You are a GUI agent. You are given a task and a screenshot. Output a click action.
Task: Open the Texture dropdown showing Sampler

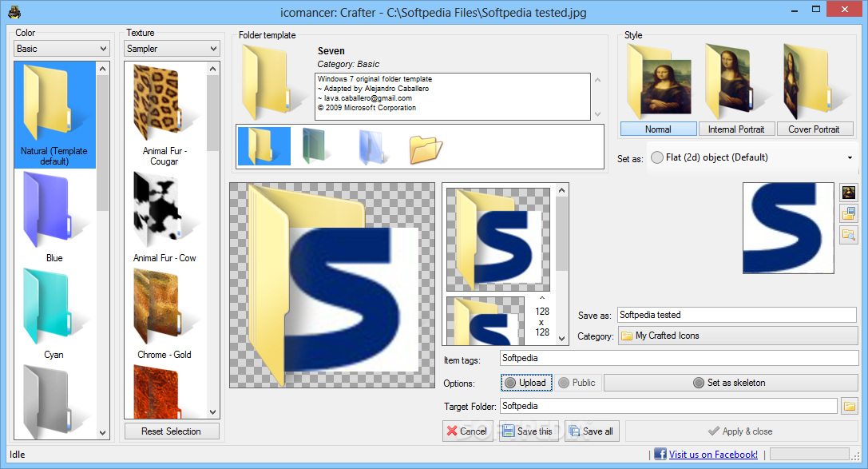click(172, 49)
